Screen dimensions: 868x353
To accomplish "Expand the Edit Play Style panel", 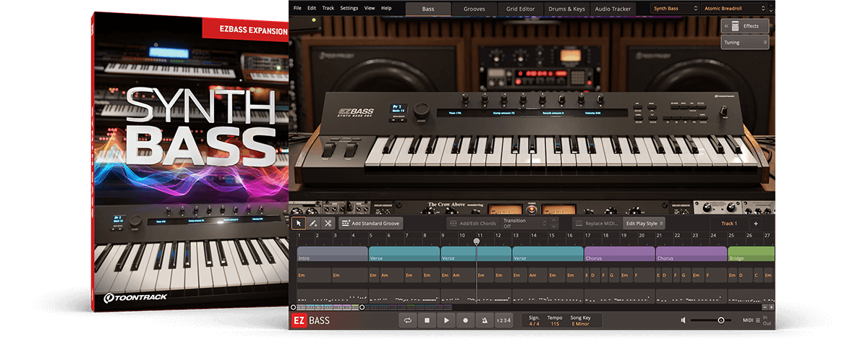I will click(x=644, y=224).
